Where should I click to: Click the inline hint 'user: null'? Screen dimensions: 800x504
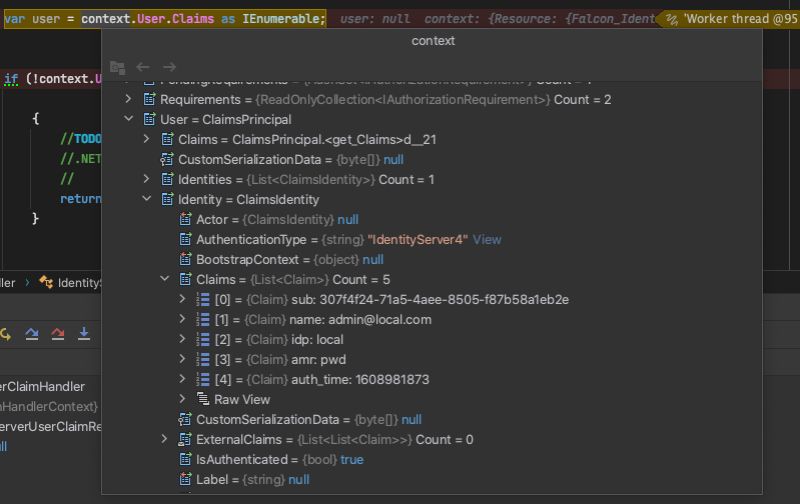[375, 19]
